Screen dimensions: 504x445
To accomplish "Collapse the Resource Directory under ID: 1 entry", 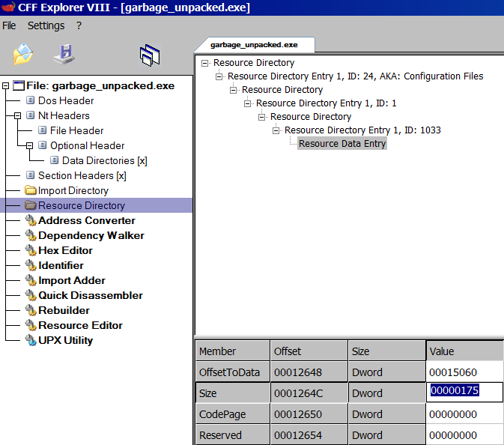I will 261,117.
